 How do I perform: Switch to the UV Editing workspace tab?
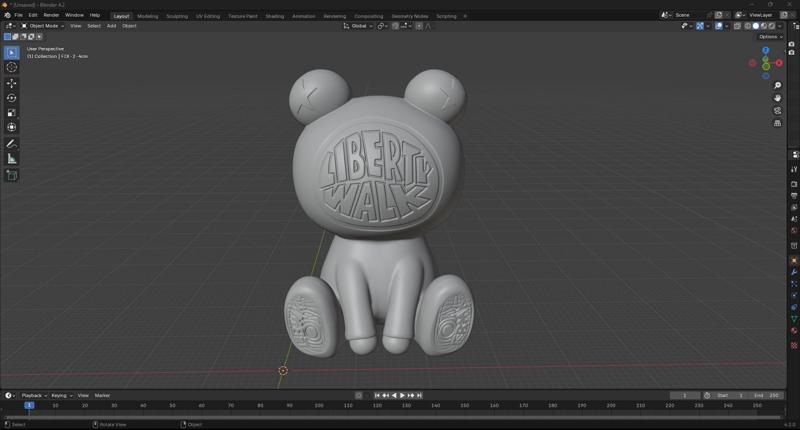(208, 16)
